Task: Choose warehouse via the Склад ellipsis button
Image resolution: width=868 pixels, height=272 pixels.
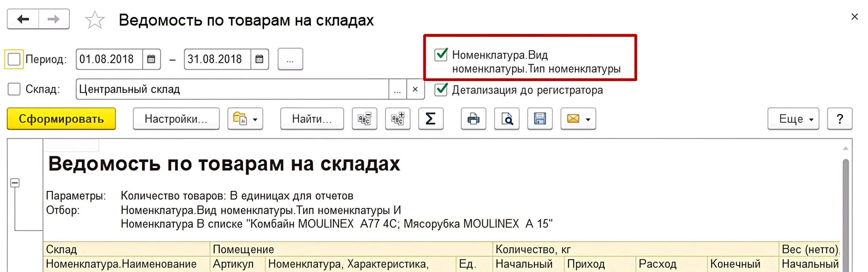Action: click(397, 89)
